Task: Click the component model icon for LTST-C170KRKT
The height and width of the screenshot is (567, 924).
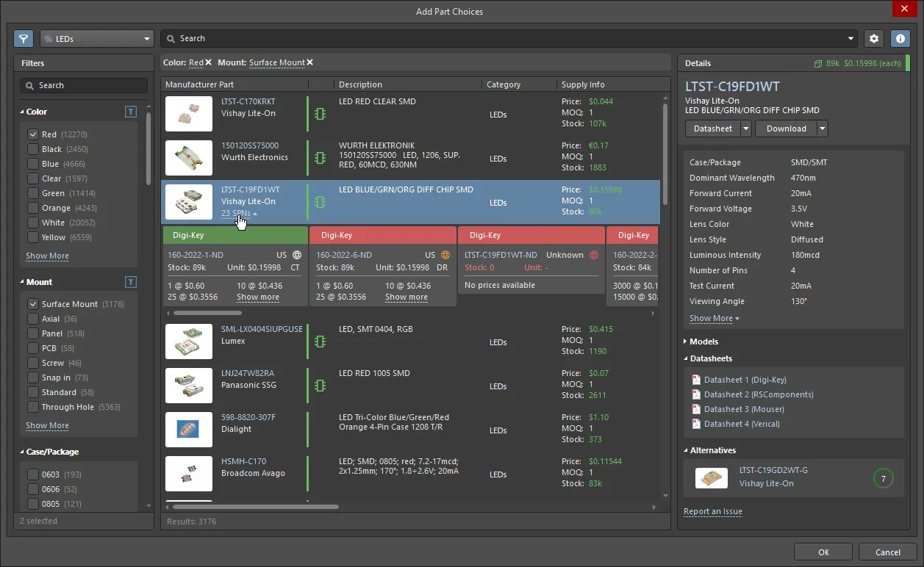Action: pos(320,114)
